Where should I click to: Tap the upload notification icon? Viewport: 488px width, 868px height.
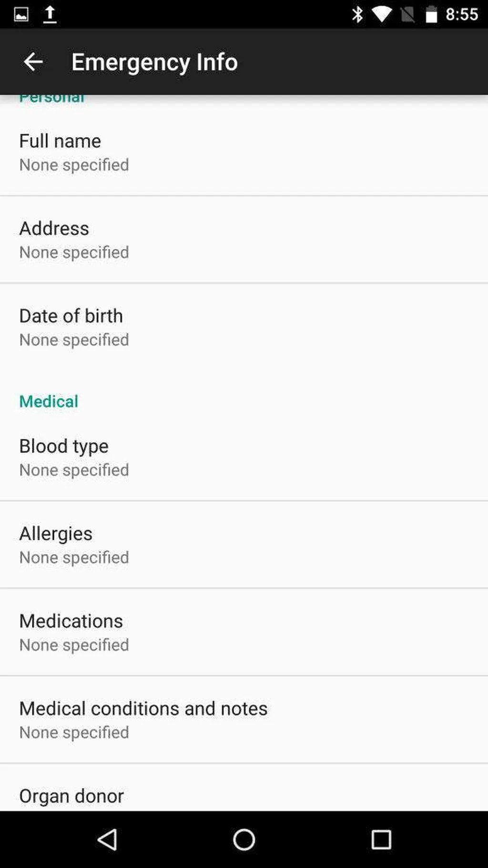click(x=50, y=15)
